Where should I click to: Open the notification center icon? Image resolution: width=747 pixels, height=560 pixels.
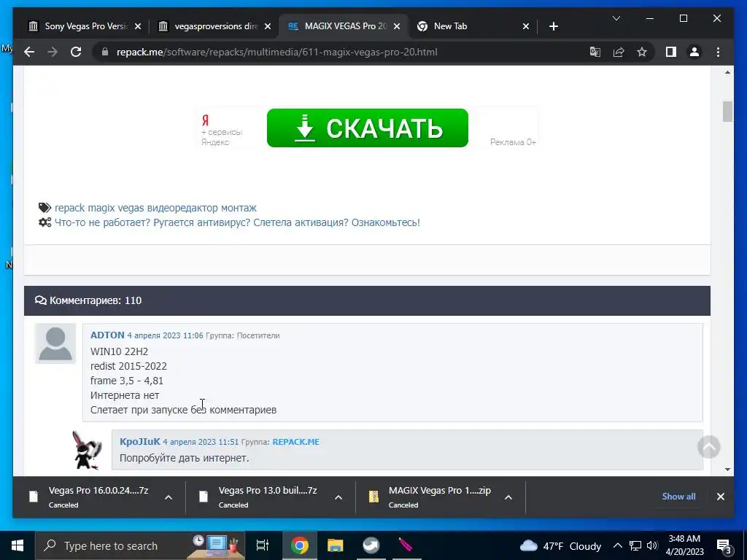click(x=724, y=546)
